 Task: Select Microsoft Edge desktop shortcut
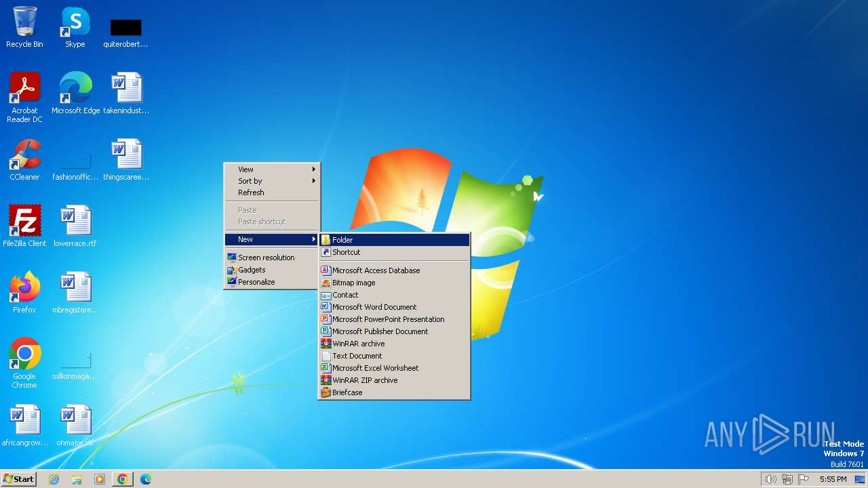[75, 94]
